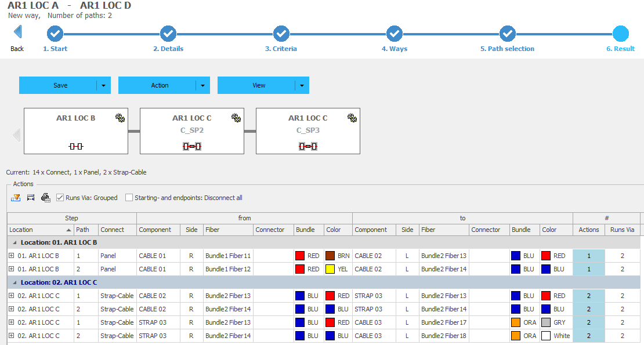Click the Runs Via column header
Viewport: 644px width, 345px height.
click(x=622, y=230)
